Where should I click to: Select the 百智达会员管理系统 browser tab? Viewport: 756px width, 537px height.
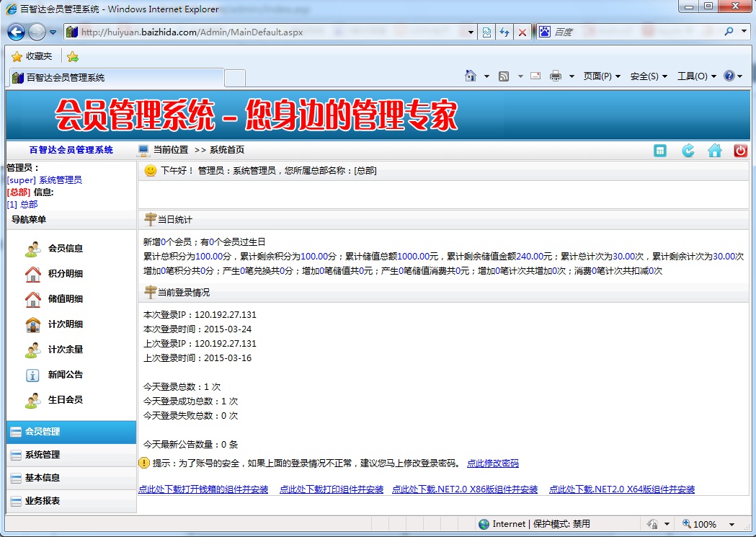(115, 78)
